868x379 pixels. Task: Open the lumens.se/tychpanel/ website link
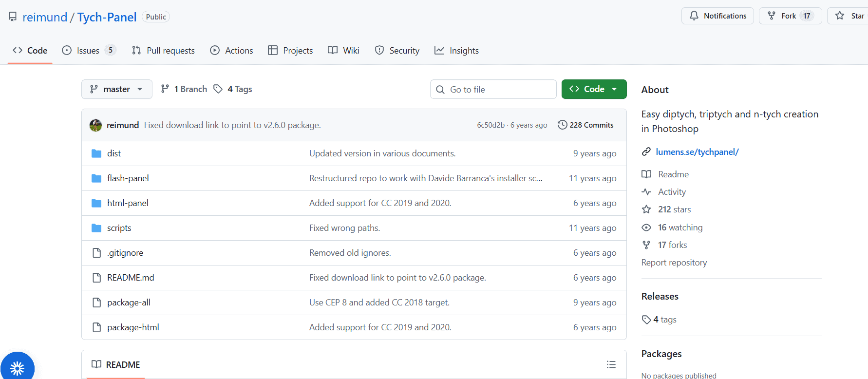coord(697,152)
